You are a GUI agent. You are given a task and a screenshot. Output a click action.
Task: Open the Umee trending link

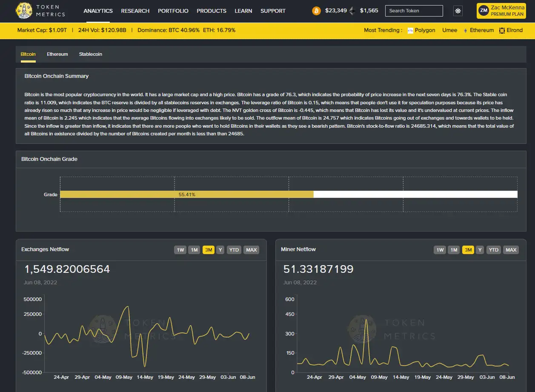(x=449, y=30)
